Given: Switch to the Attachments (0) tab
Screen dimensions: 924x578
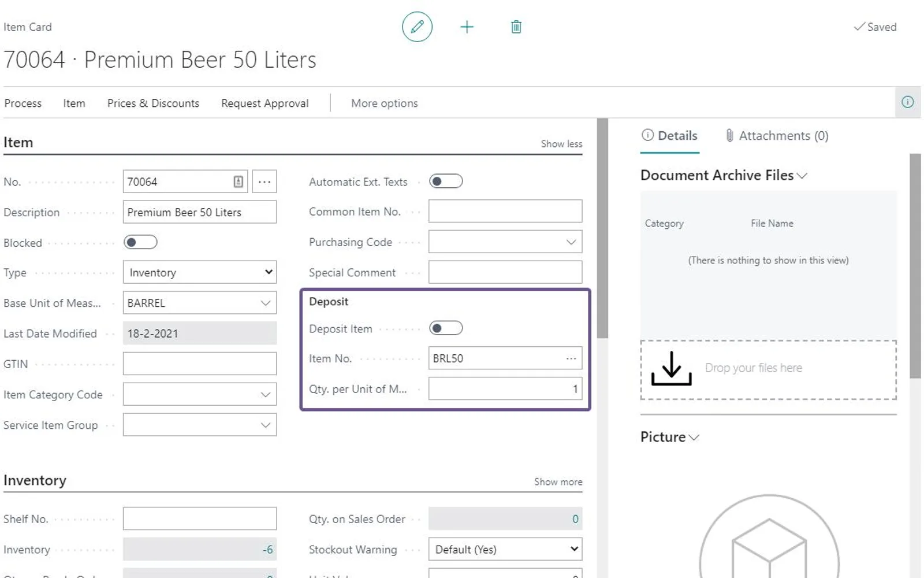Looking at the screenshot, I should point(777,135).
